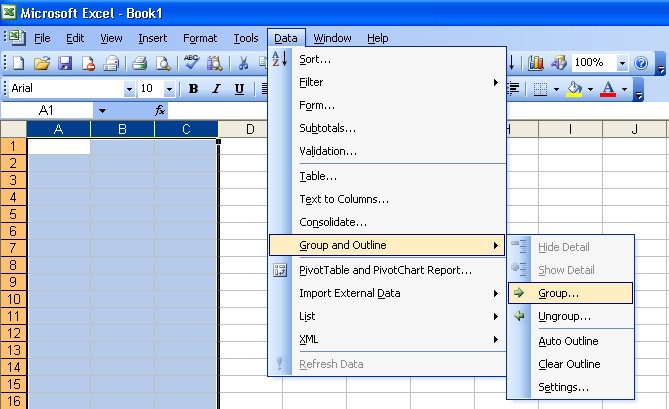The height and width of the screenshot is (409, 669).
Task: Choose Clear Outline in the submenu
Action: [570, 364]
